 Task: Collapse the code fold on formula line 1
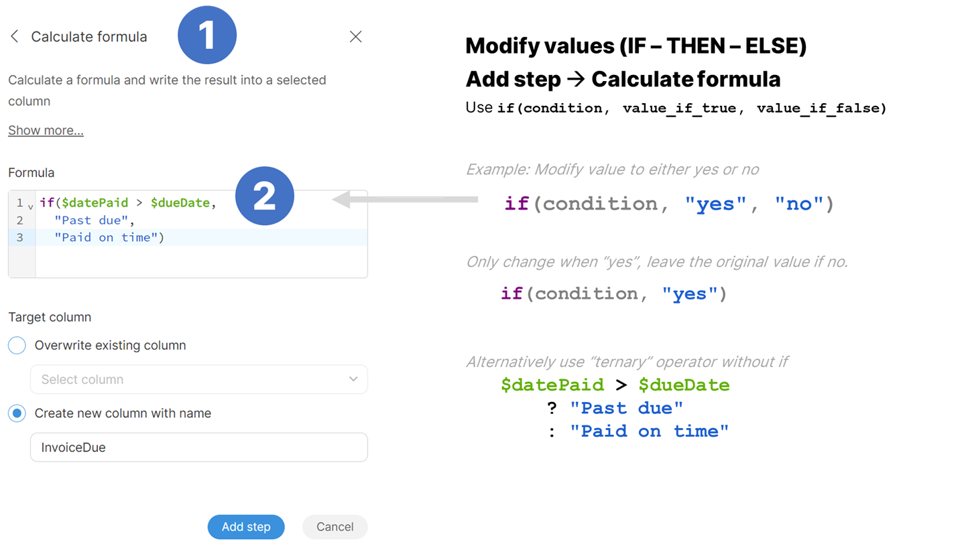[x=29, y=205]
